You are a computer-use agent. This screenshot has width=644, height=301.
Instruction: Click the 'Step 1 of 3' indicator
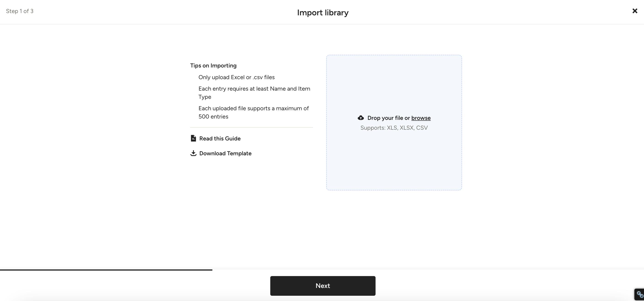(x=20, y=11)
